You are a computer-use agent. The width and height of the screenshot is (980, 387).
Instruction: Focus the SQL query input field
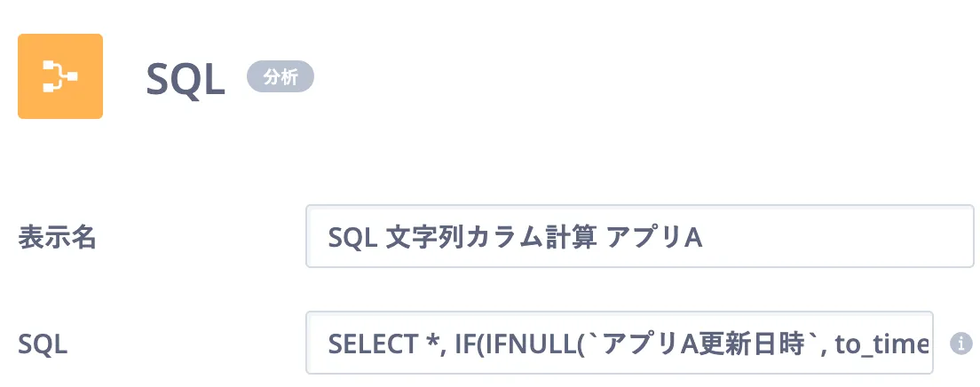(619, 343)
